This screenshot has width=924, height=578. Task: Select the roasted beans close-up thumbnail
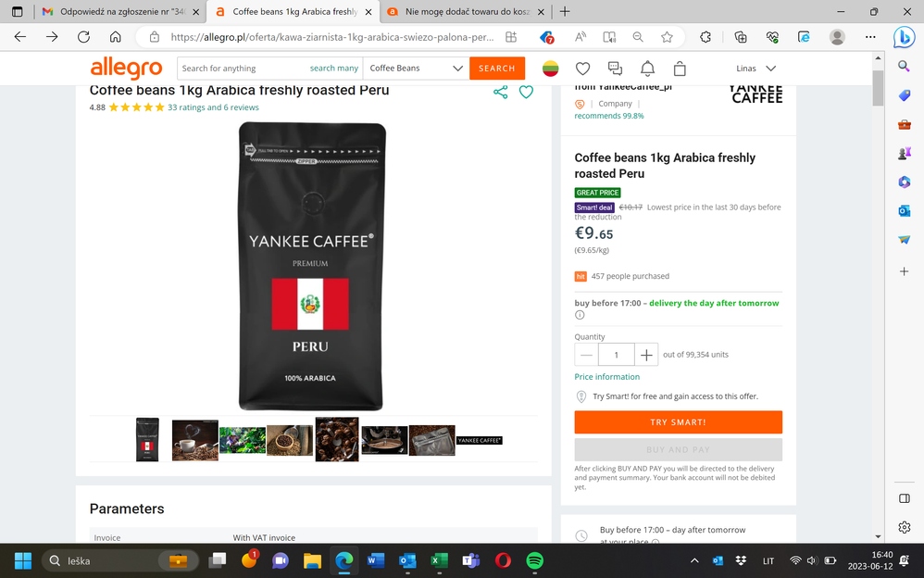click(337, 439)
